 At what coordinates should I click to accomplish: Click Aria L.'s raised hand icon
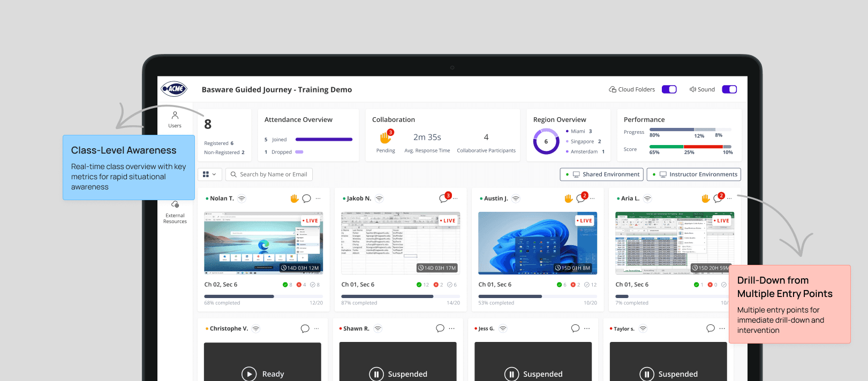(x=705, y=199)
